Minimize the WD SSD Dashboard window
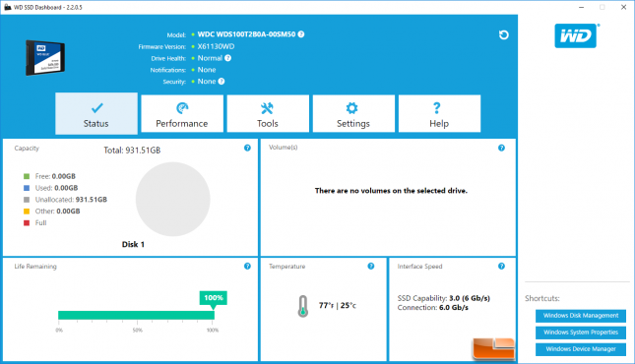Image resolution: width=635 pixels, height=364 pixels. click(581, 7)
